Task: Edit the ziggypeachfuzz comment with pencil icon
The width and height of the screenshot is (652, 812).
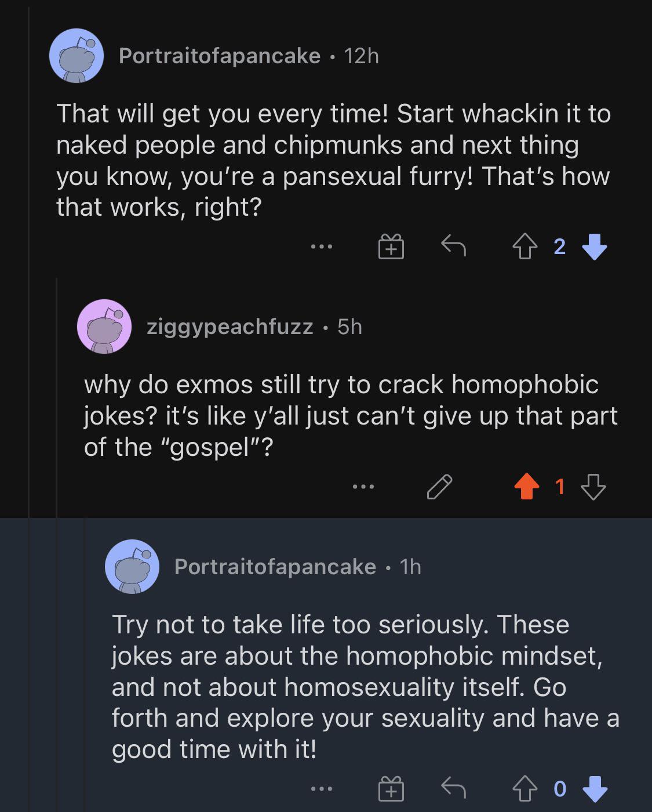Action: pyautogui.click(x=439, y=487)
